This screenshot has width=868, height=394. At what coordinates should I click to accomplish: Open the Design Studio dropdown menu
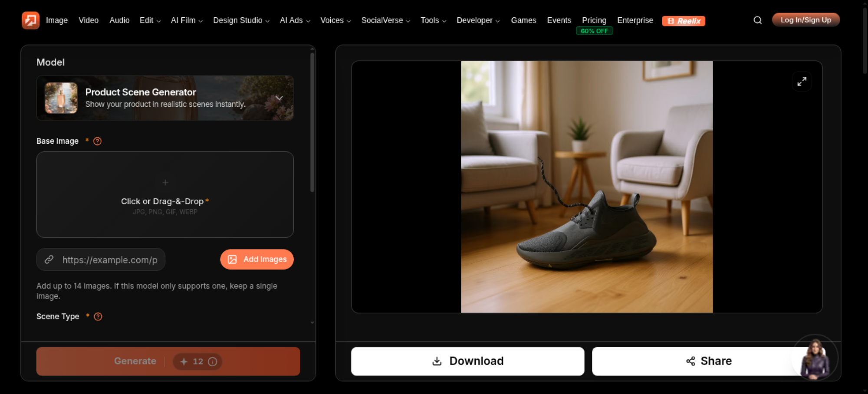pyautogui.click(x=241, y=20)
